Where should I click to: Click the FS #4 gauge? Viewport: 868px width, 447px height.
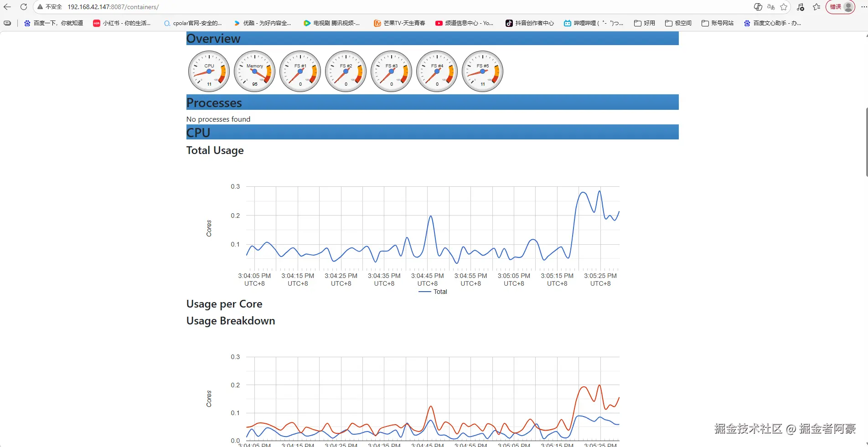[x=437, y=72]
